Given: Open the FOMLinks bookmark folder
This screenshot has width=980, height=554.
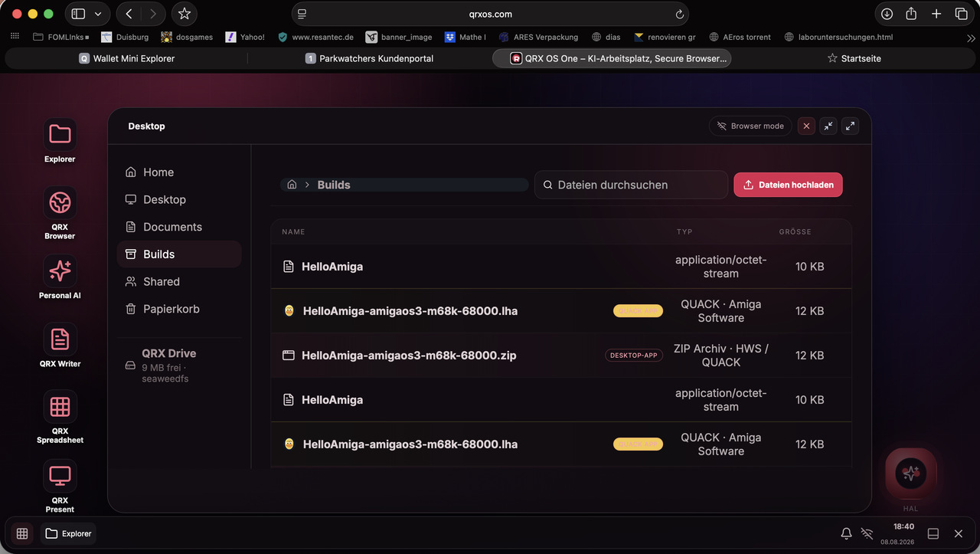Looking at the screenshot, I should tap(61, 37).
